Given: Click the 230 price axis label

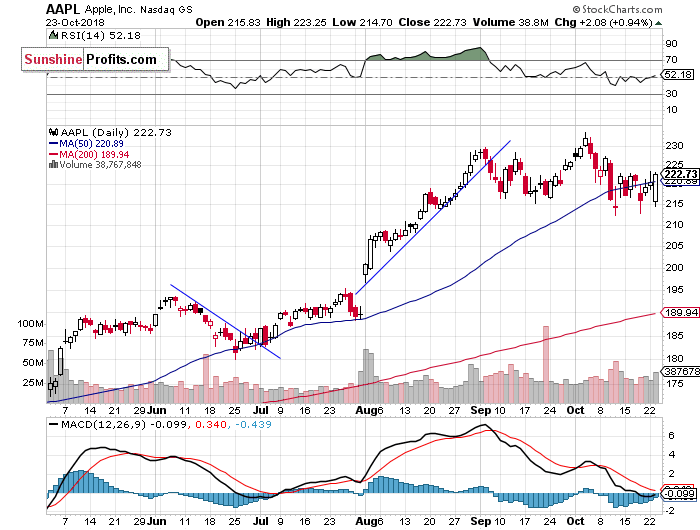Looking at the screenshot, I should pos(674,146).
